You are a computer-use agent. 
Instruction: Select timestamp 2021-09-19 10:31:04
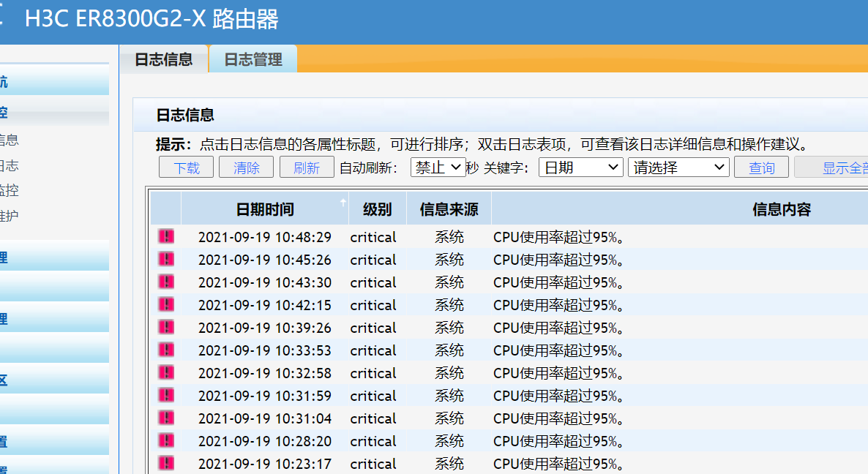(x=265, y=418)
